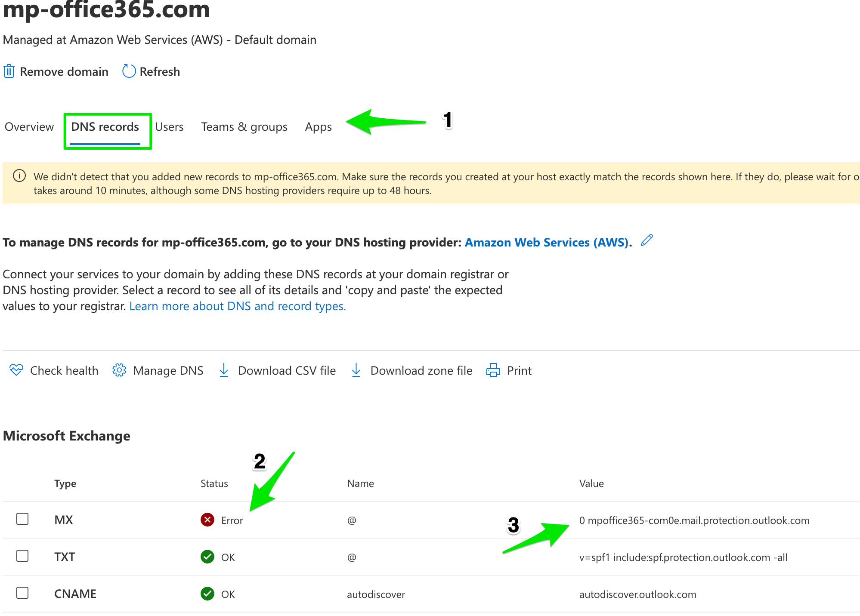
Task: Click the pencil edit icon beside AWS link
Action: 647,240
